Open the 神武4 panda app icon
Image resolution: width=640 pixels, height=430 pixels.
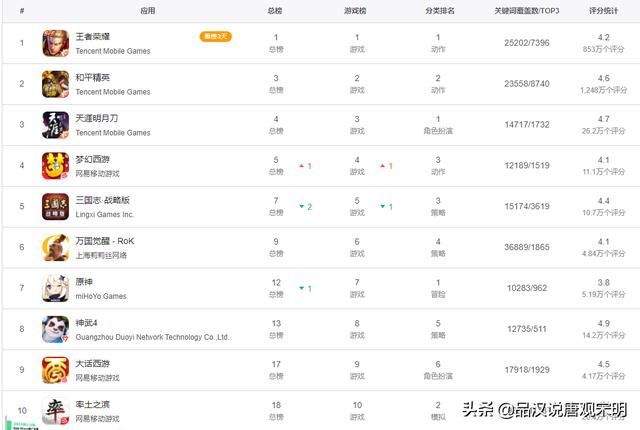[56, 329]
